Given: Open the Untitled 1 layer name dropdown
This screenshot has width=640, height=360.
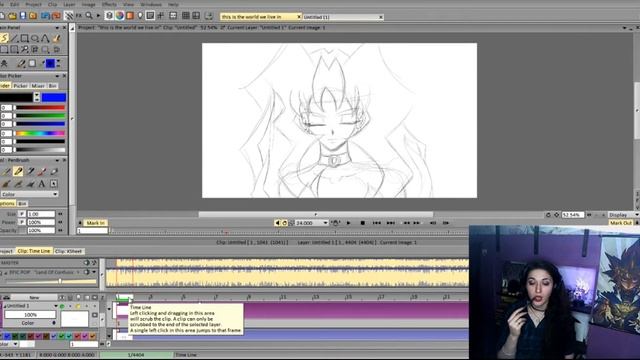Looking at the screenshot, I should [56, 306].
